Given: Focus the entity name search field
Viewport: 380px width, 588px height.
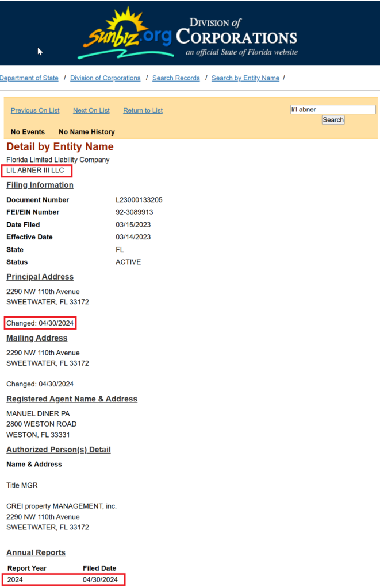Looking at the screenshot, I should coord(333,110).
